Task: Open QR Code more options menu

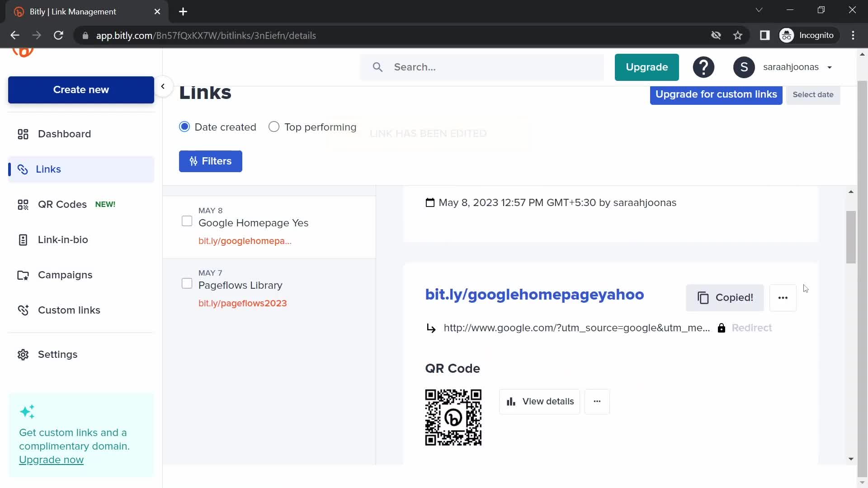Action: pyautogui.click(x=597, y=402)
